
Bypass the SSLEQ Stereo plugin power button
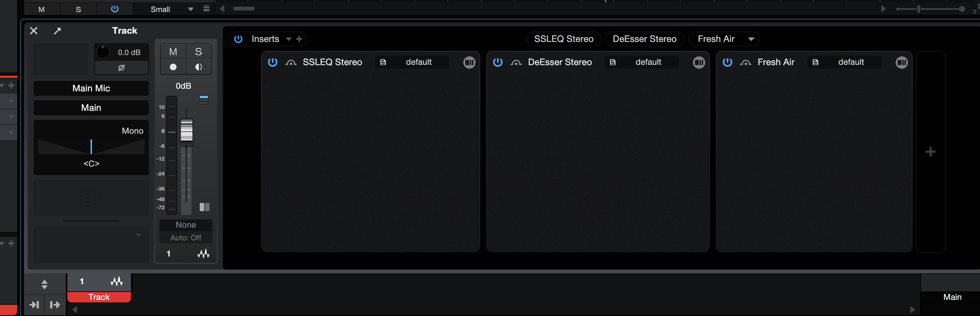point(273,62)
